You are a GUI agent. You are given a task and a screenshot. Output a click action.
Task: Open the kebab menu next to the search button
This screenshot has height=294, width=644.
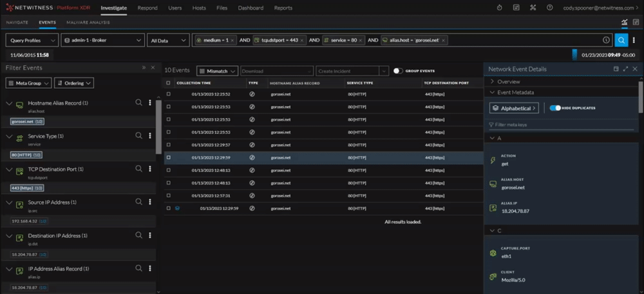[x=634, y=41]
